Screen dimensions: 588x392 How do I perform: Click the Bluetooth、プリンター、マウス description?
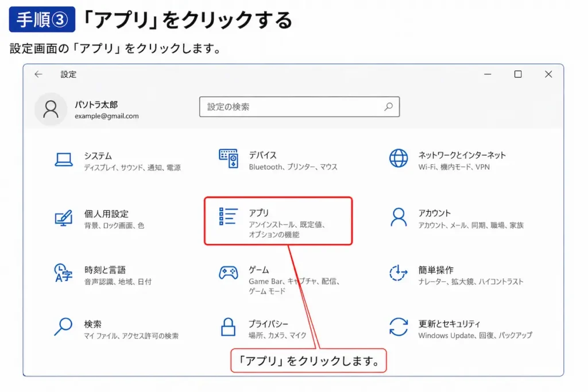[x=293, y=167]
